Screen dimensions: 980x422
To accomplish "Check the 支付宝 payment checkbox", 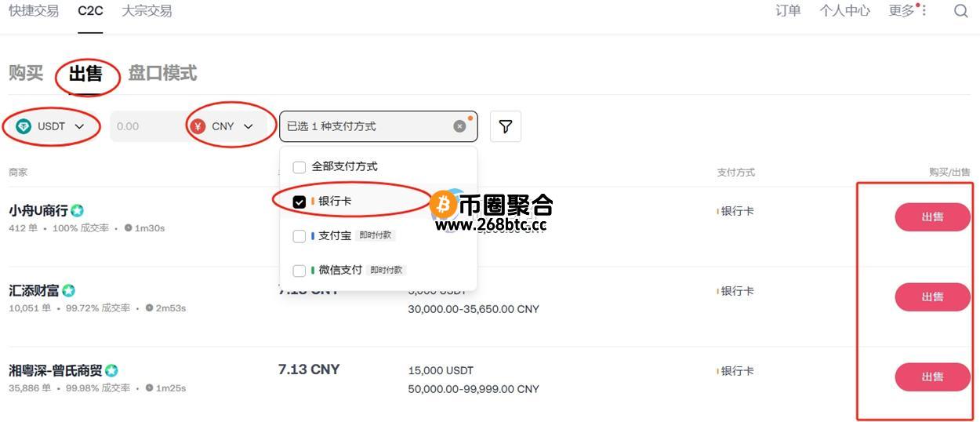I will coord(299,236).
